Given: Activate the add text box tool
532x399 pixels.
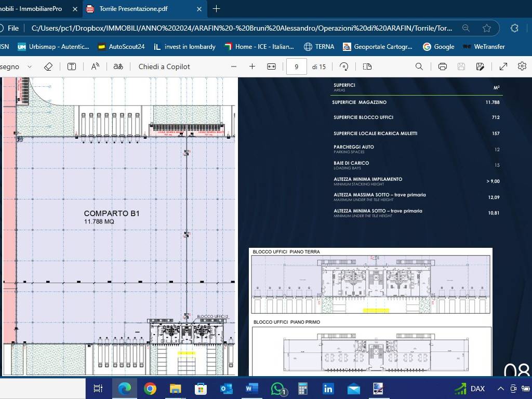Looking at the screenshot, I should [x=72, y=66].
